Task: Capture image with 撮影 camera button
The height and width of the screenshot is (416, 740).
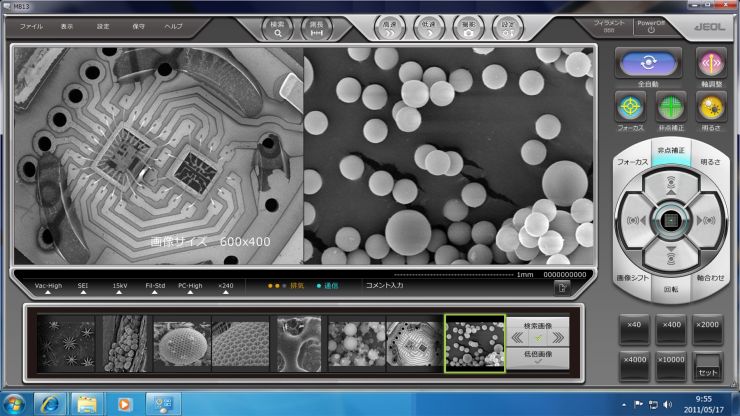Action: click(468, 28)
